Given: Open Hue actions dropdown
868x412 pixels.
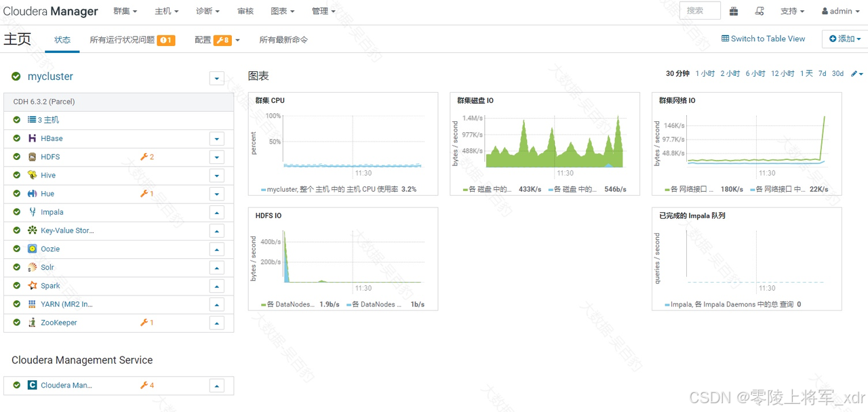Looking at the screenshot, I should click(x=217, y=194).
